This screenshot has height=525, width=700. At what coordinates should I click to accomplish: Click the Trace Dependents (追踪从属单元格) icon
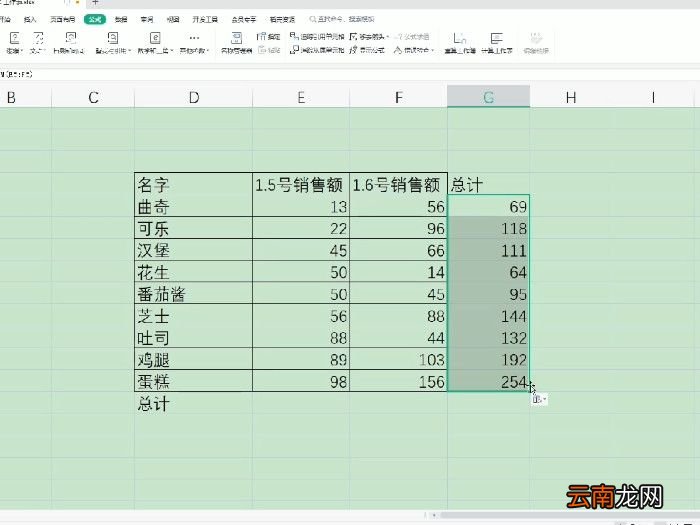[294, 50]
